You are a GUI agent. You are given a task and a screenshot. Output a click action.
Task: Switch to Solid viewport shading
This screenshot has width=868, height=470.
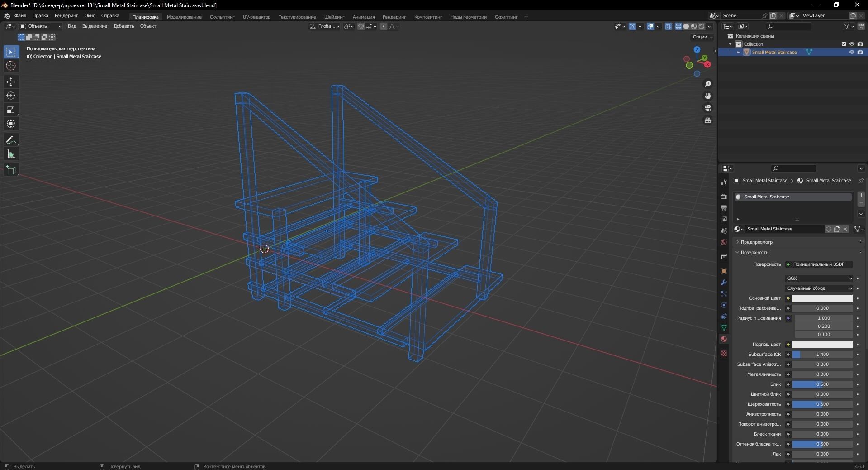coord(686,26)
